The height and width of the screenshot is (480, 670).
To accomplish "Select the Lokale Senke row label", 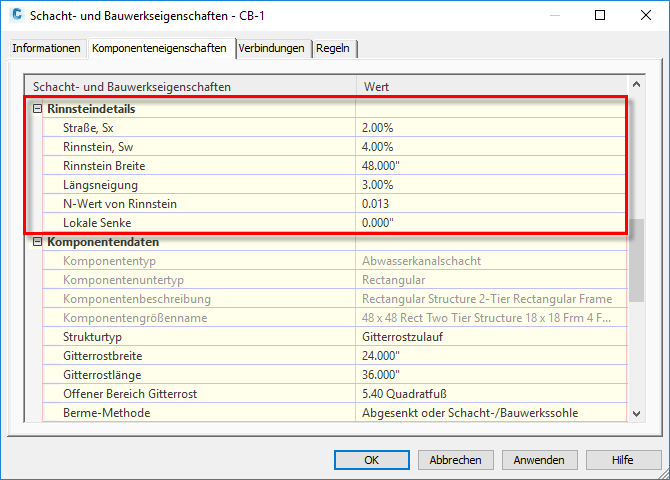I will tap(97, 223).
